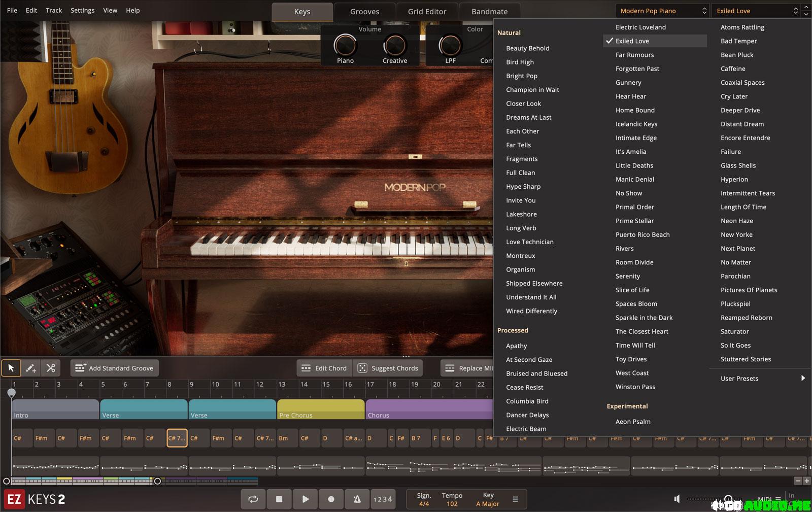The height and width of the screenshot is (512, 812).
Task: Switch to the Keys tab
Action: [302, 12]
